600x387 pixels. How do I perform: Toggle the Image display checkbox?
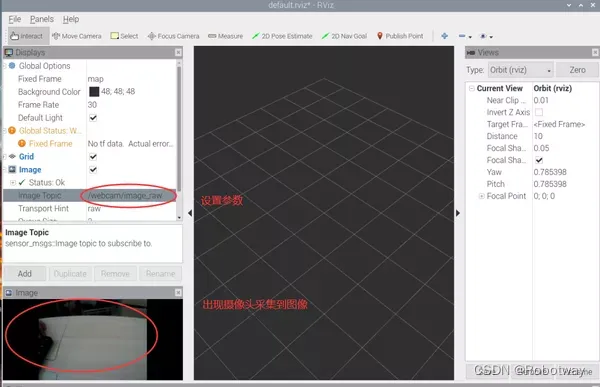pyautogui.click(x=93, y=170)
